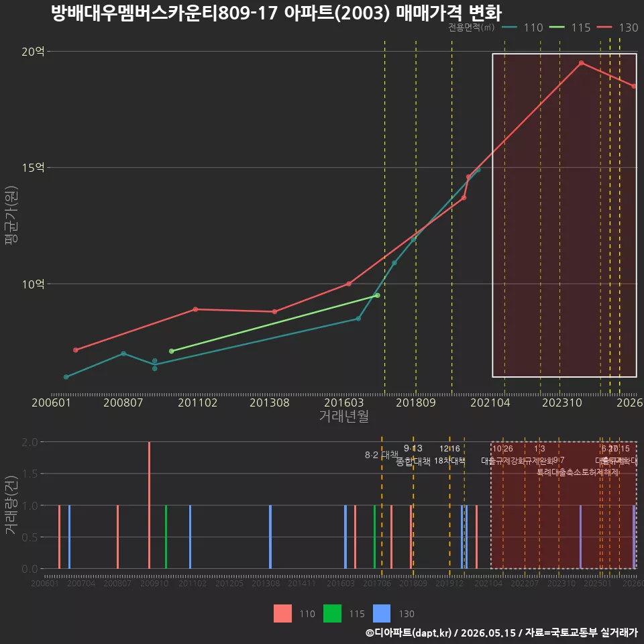Select the light green 115 line legend entry
Screen dimensions: 644x644
570,28
